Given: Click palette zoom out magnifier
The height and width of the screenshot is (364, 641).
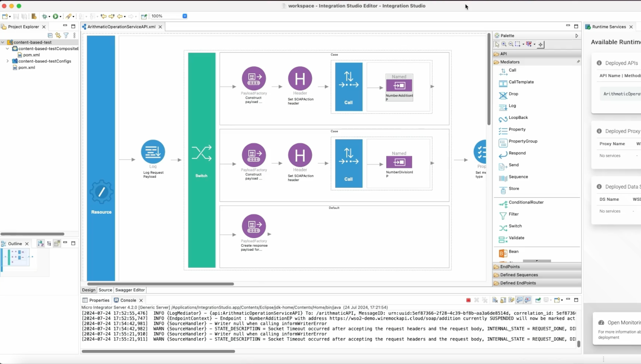Looking at the screenshot, I should (511, 44).
